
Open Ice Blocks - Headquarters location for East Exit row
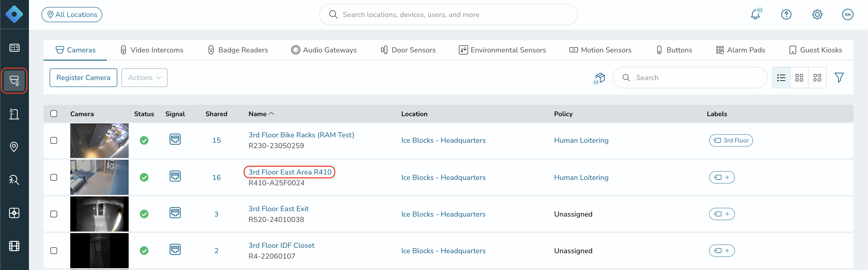click(x=443, y=214)
